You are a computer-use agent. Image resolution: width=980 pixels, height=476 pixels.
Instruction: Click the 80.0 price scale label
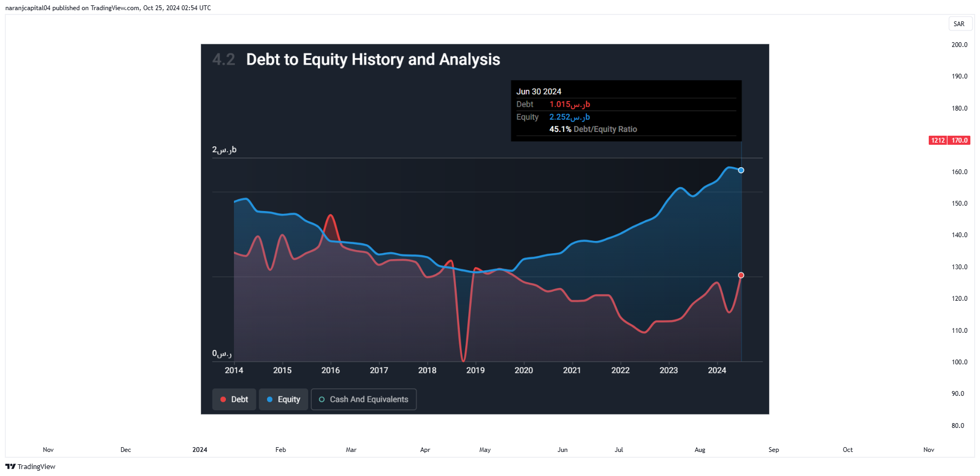958,426
